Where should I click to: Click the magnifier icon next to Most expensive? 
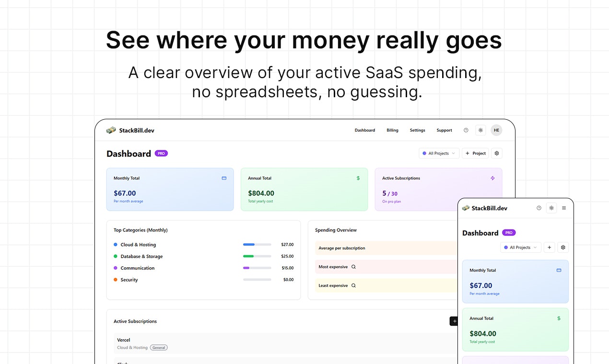point(353,267)
